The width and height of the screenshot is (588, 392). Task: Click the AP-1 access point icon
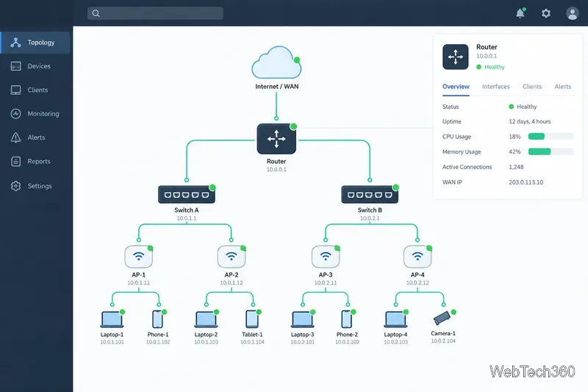[x=139, y=257]
